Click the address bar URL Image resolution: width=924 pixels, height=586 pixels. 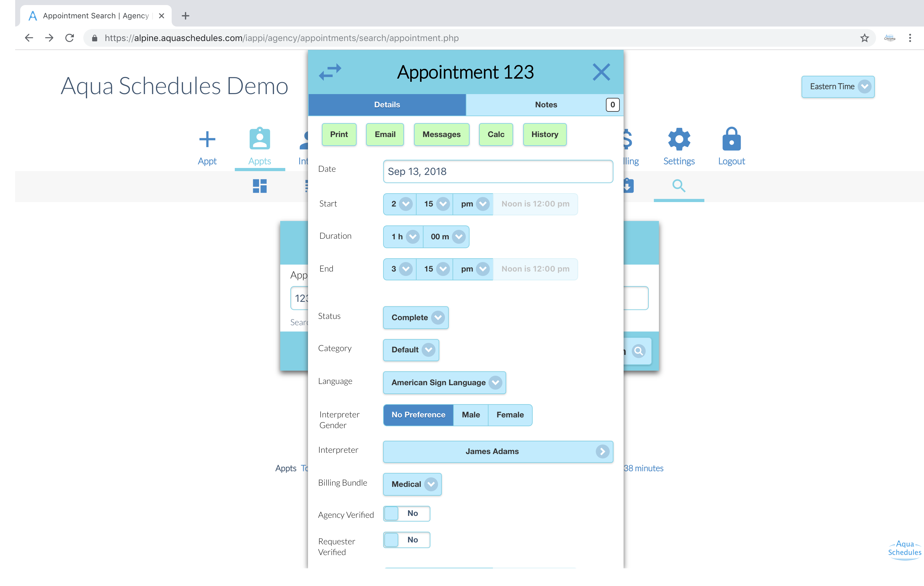[282, 38]
